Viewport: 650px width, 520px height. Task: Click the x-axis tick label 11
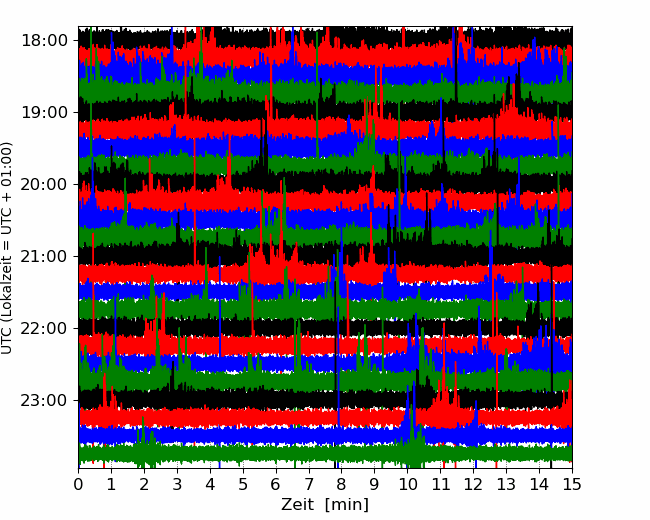[440, 484]
